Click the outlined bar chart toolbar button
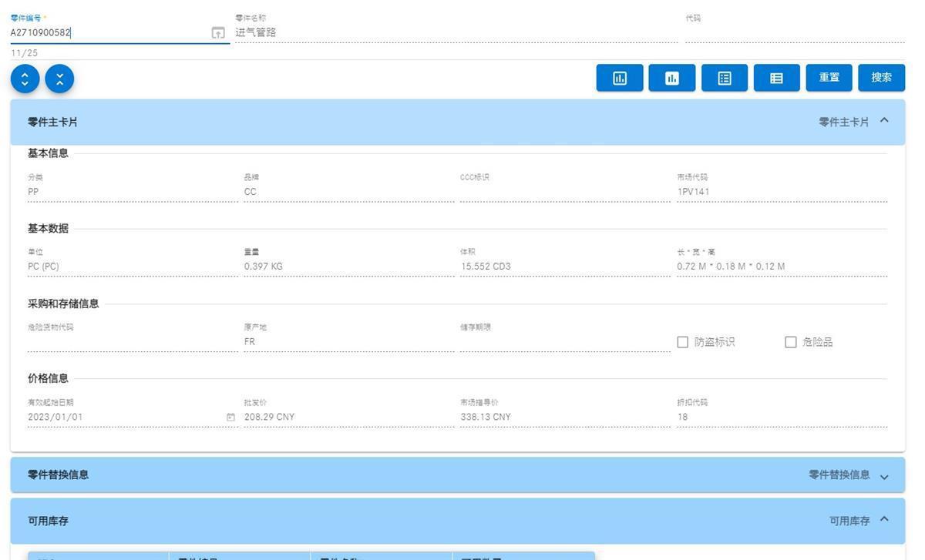This screenshot has width=925, height=560. pyautogui.click(x=620, y=78)
